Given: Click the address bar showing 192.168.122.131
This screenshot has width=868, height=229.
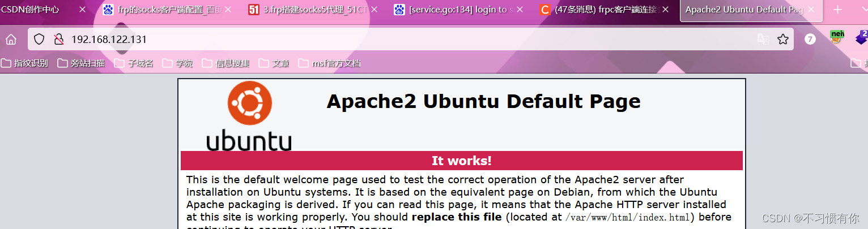Looking at the screenshot, I should [x=411, y=39].
